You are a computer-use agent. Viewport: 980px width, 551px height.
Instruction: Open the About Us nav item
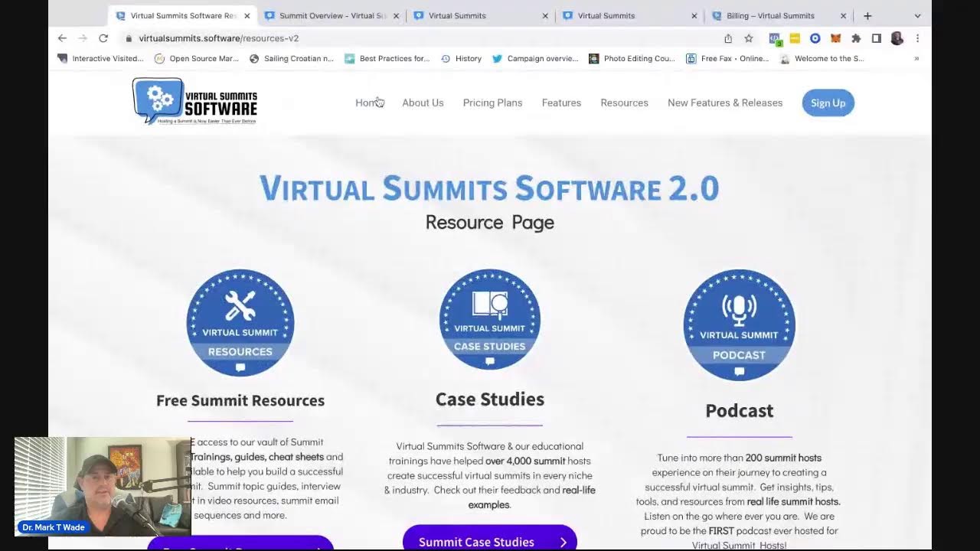click(423, 103)
